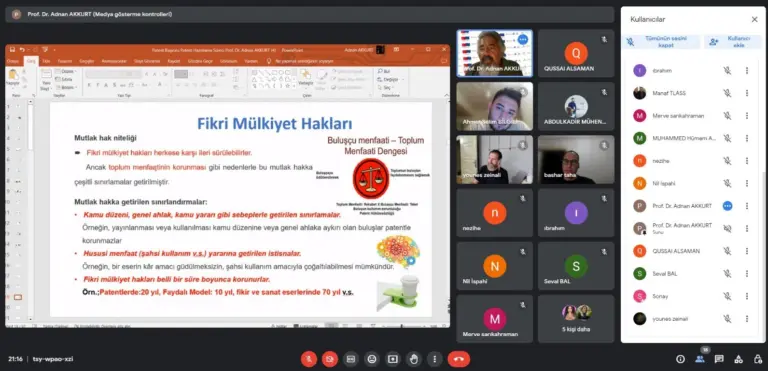768x371 pixels.
Task: Leave call with red hang-up button
Action: [x=458, y=359]
